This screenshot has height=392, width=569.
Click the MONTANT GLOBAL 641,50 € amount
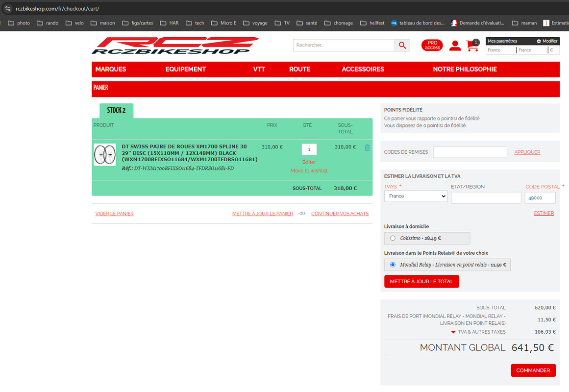(x=532, y=348)
